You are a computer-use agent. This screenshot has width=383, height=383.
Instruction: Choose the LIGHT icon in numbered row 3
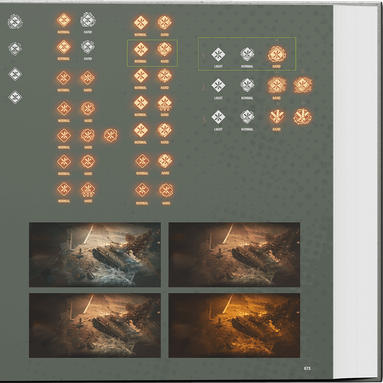(x=218, y=117)
